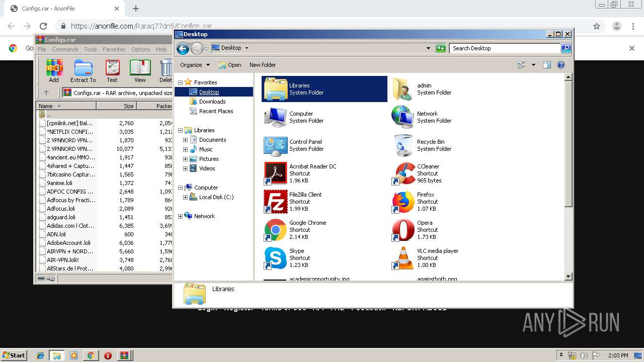The width and height of the screenshot is (644, 362).
Task: Open Internet Explorer from taskbar
Action: (40, 355)
